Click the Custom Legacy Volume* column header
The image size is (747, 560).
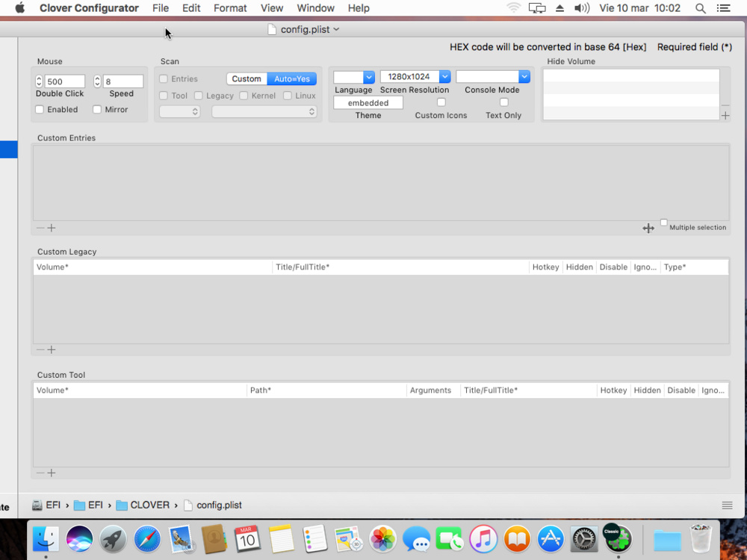pos(152,267)
